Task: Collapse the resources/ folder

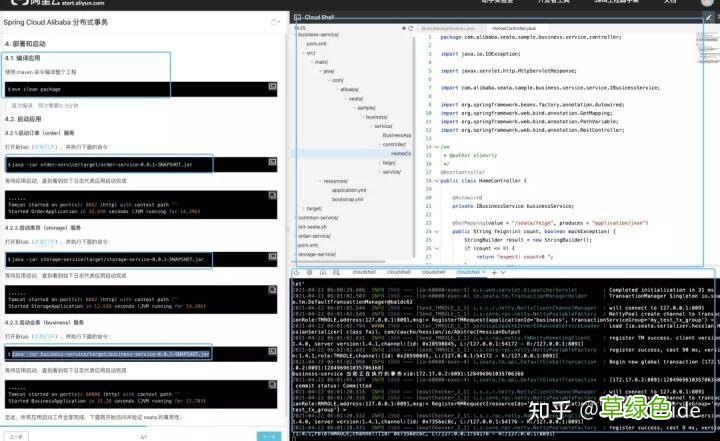Action: tap(321, 181)
